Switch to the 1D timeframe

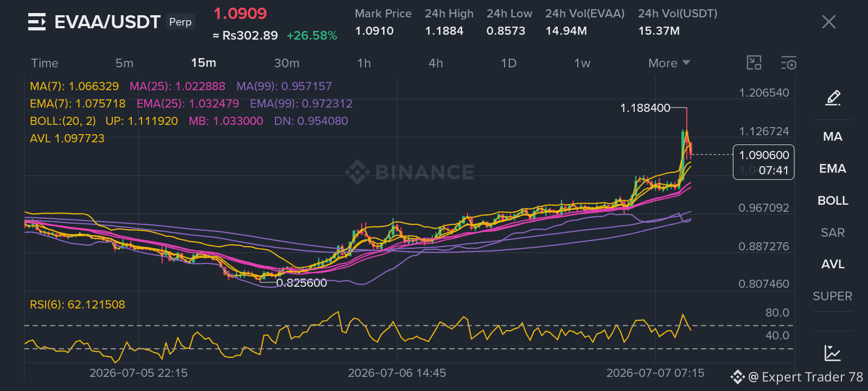click(x=508, y=63)
